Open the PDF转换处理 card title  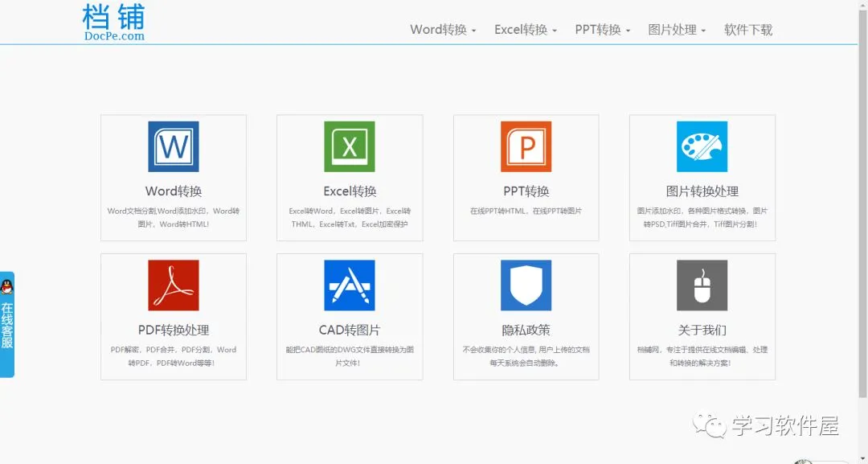(x=174, y=330)
